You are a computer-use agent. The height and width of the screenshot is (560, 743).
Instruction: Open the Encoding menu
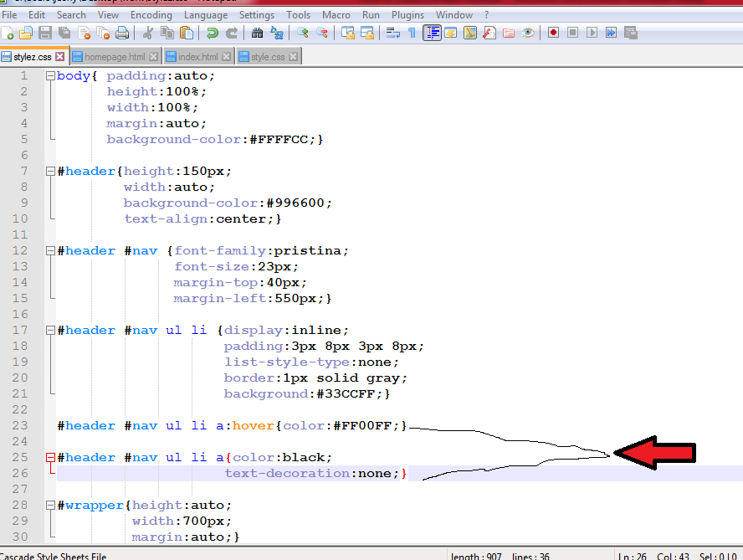151,15
